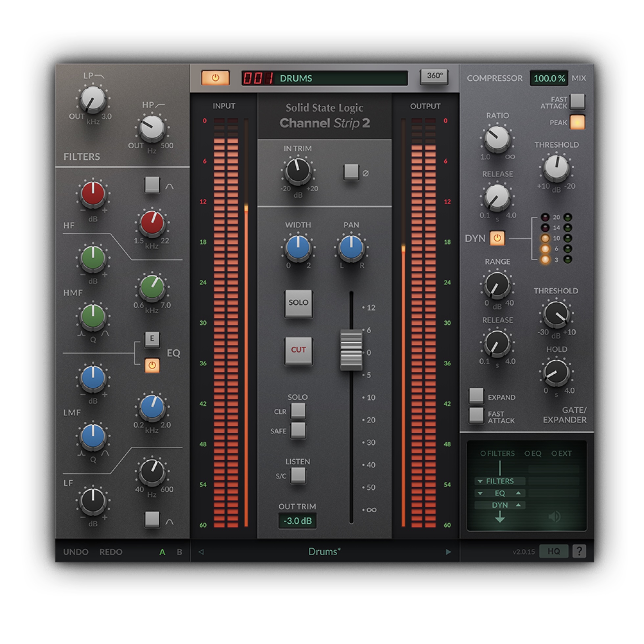Image resolution: width=644 pixels, height=644 pixels.
Task: Toggle gate/expander FAST ATTACK switch
Action: [x=476, y=415]
